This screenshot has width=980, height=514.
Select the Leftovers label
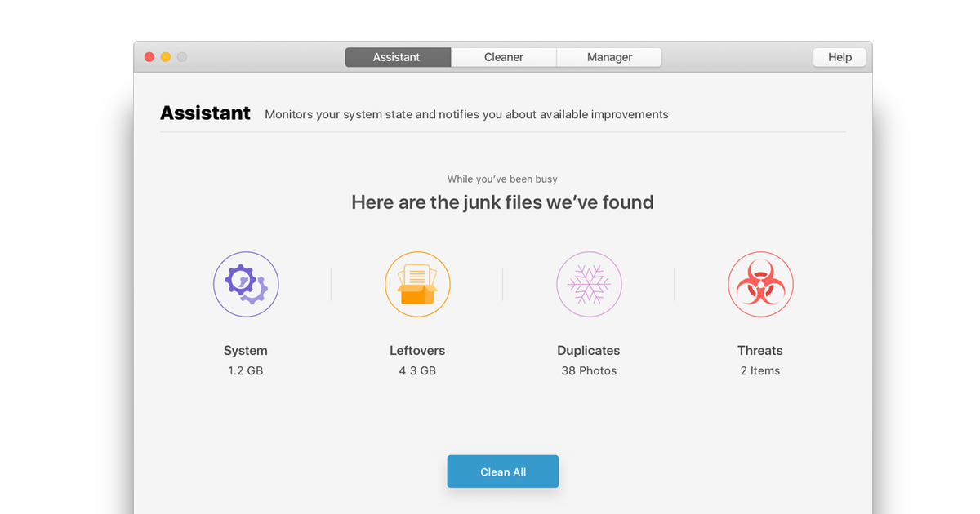pyautogui.click(x=417, y=351)
